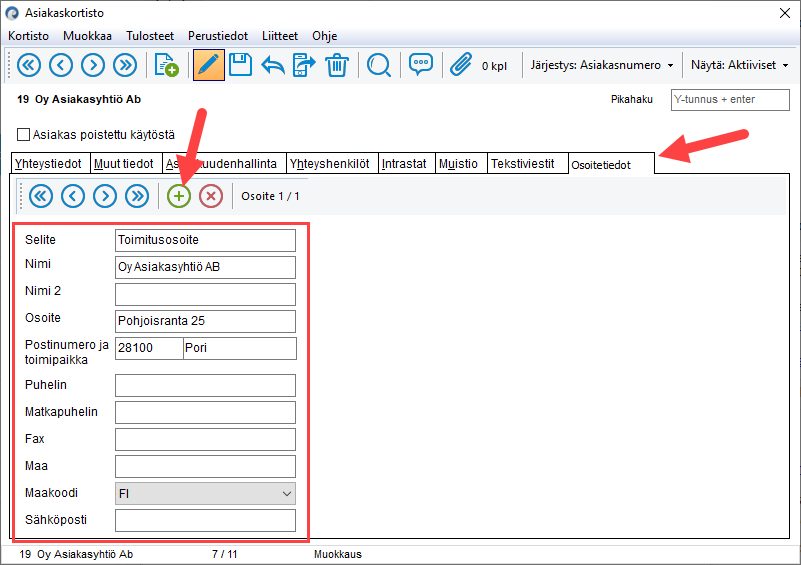Undo changes with the back arrow icon
Viewport: 801px width, 565px height.
pos(272,65)
